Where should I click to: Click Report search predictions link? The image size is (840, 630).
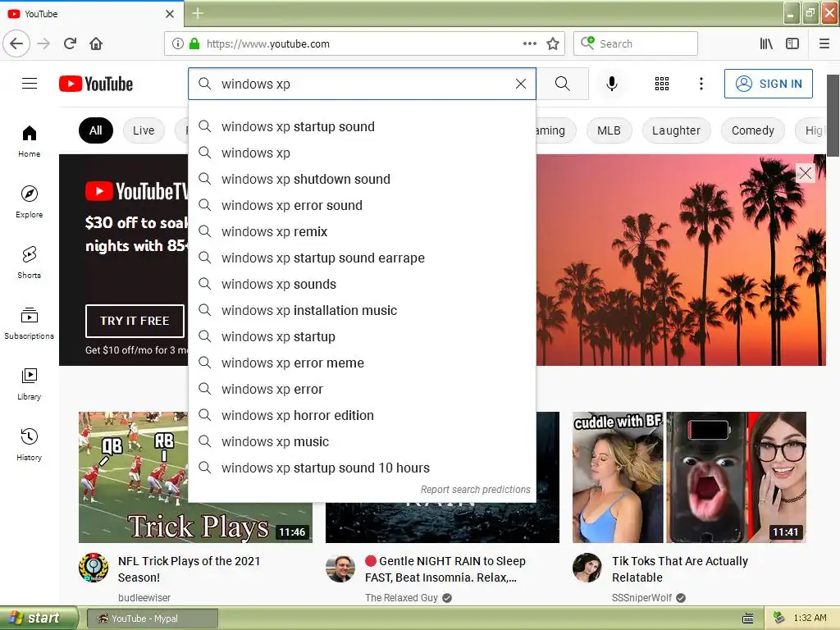(x=475, y=489)
